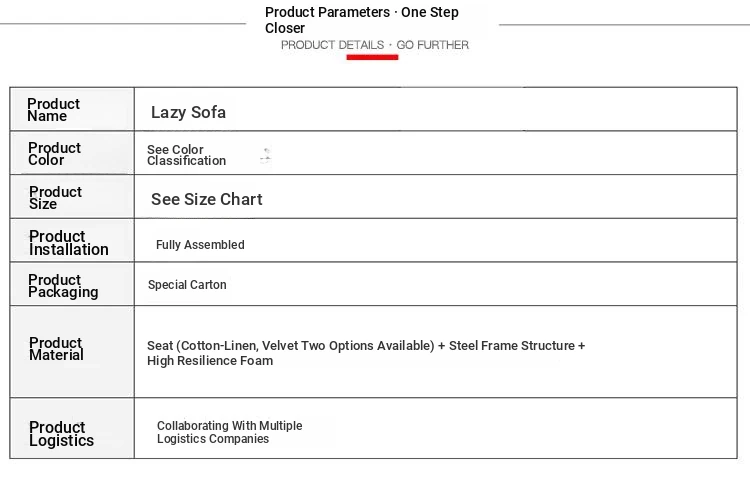
Task: Select the 'Product Installation' label cell
Action: coord(72,241)
